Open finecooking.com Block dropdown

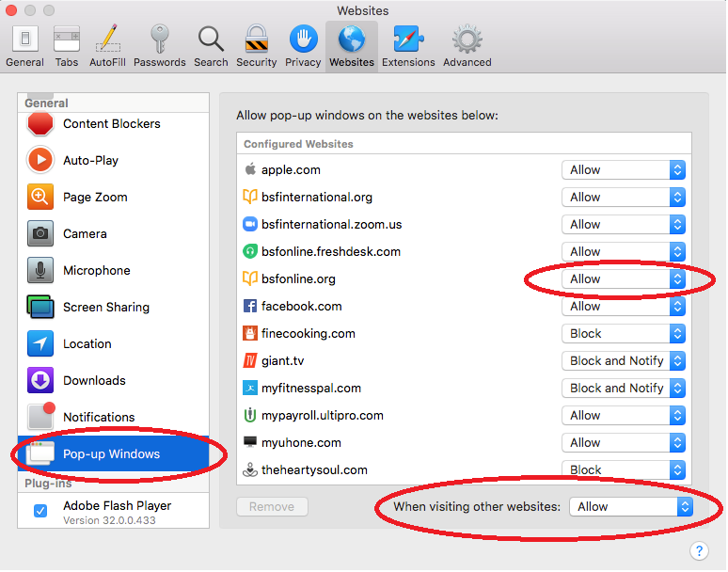click(624, 334)
